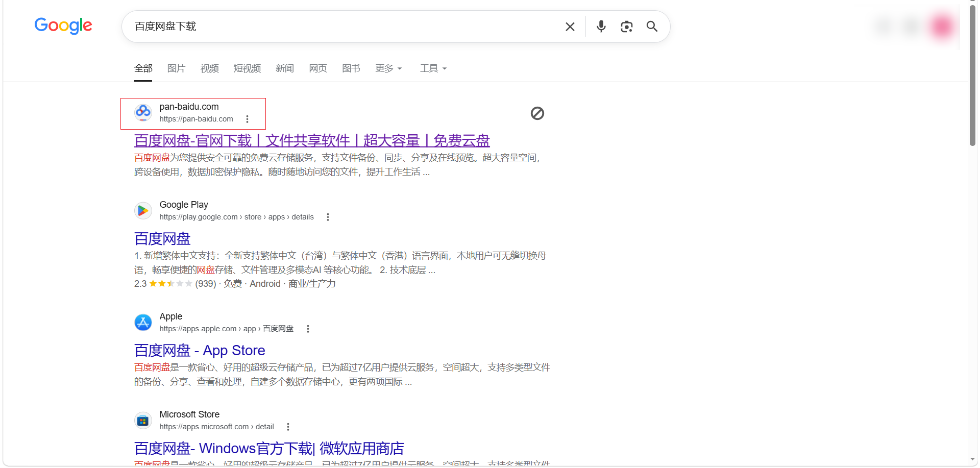Click the pan-baidu.com site name
Viewport: 980px width, 468px height.
point(189,107)
